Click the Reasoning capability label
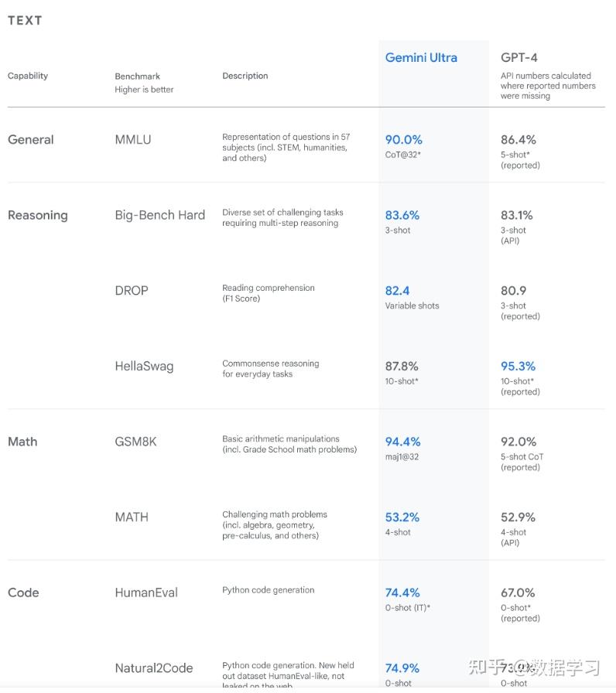Image resolution: width=616 pixels, height=693 pixels. 38,216
